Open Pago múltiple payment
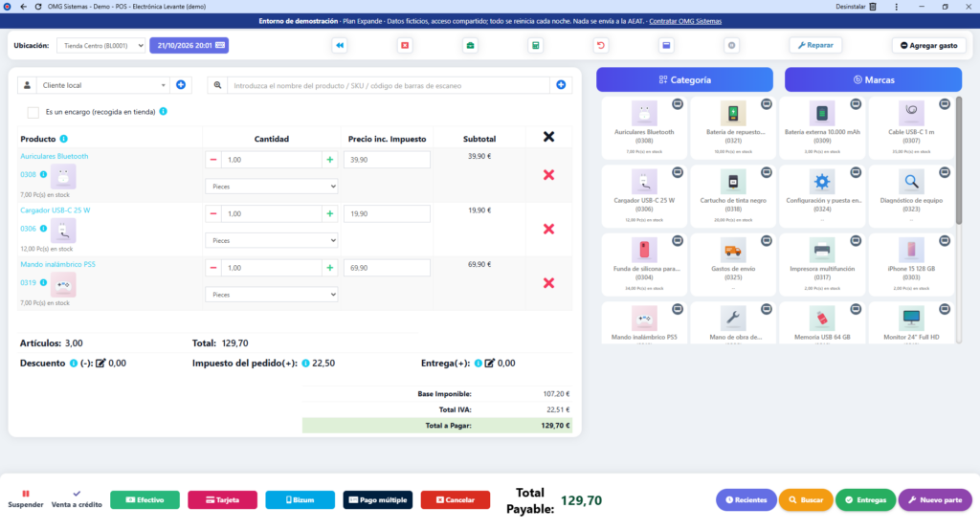The height and width of the screenshot is (530, 980). click(377, 500)
